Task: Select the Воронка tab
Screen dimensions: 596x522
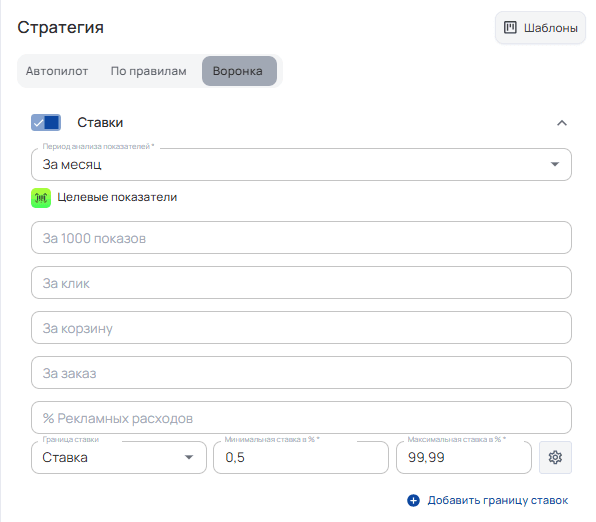Action: pyautogui.click(x=239, y=71)
